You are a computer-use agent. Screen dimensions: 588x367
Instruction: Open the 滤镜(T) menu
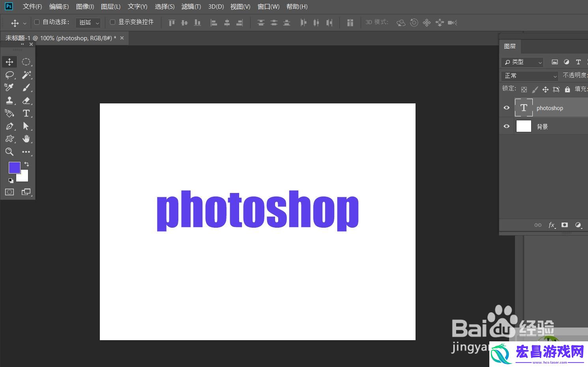pyautogui.click(x=191, y=7)
